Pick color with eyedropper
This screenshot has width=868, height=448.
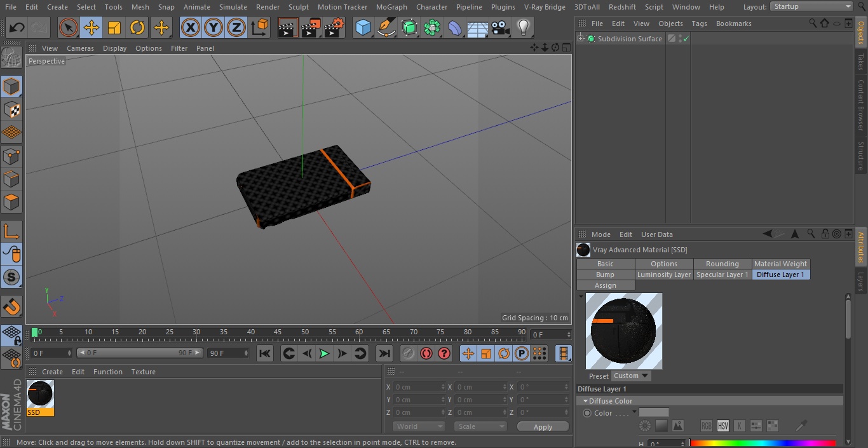coord(802,425)
